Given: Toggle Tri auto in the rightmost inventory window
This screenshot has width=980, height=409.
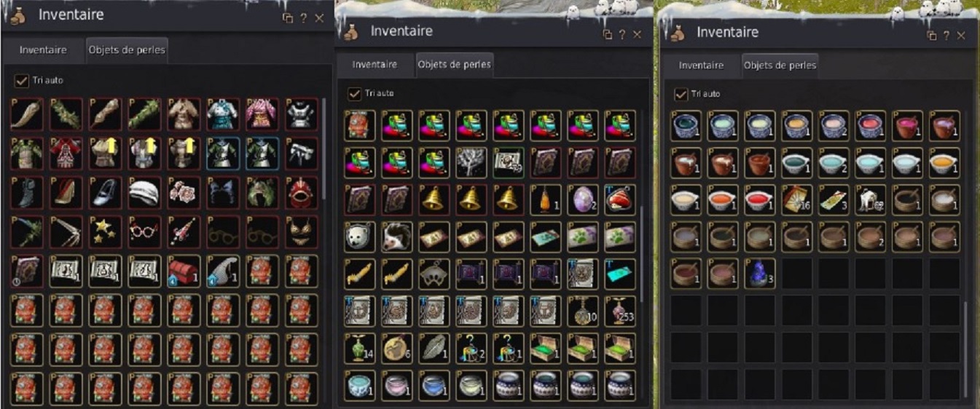Looking at the screenshot, I should (x=681, y=94).
